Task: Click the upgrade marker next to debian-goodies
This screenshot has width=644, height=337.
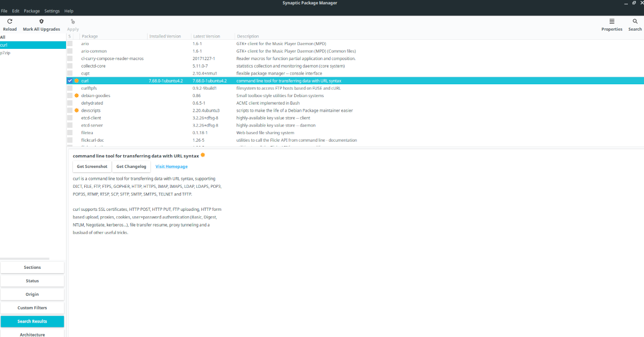Action: (76, 95)
